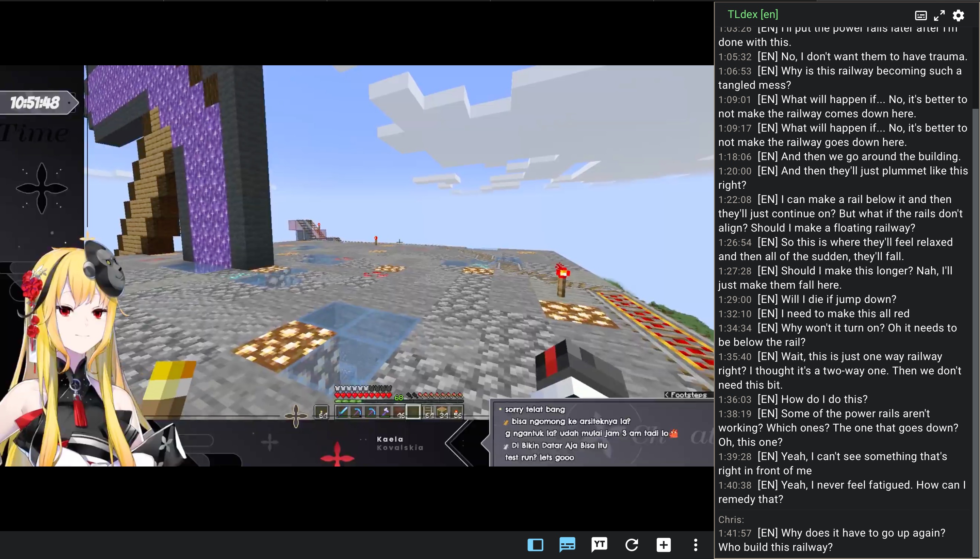The height and width of the screenshot is (559, 980).
Task: Jump to timestamp 1:05:32
Action: click(735, 57)
